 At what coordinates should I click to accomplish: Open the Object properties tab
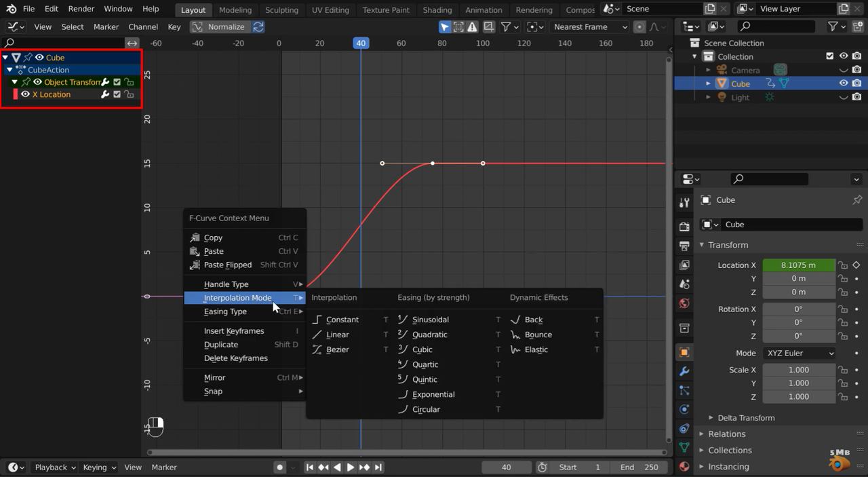pos(684,352)
